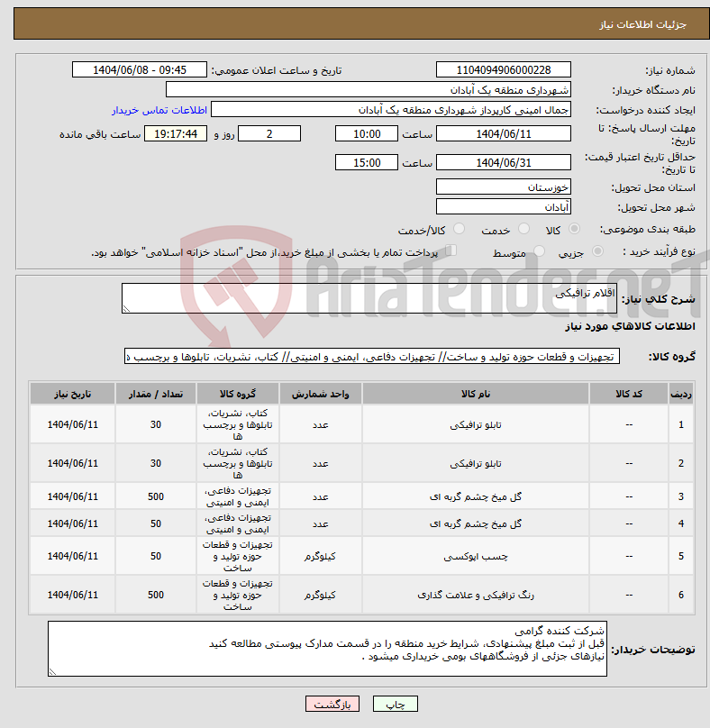Click the public announcement date field
The image size is (710, 728).
(140, 69)
